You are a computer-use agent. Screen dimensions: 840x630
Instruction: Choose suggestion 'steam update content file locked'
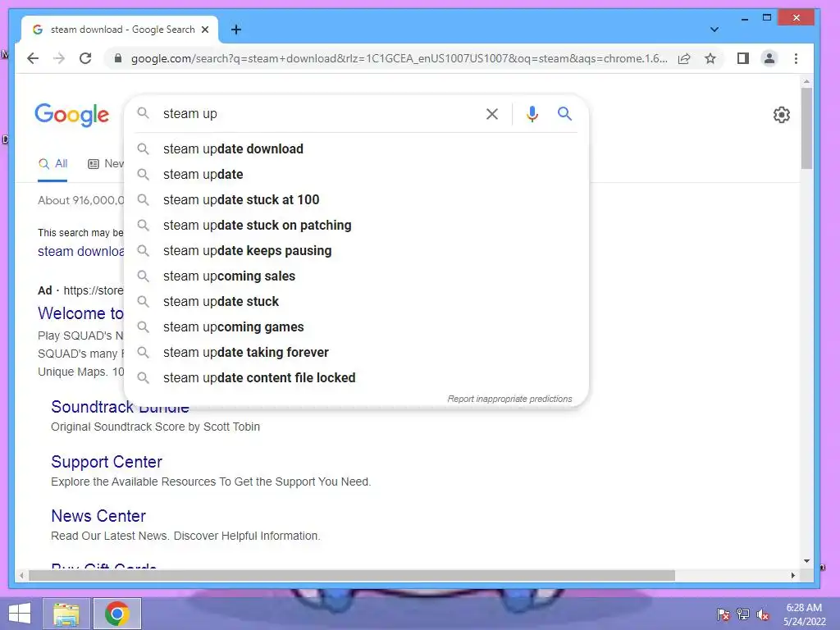coord(356,377)
